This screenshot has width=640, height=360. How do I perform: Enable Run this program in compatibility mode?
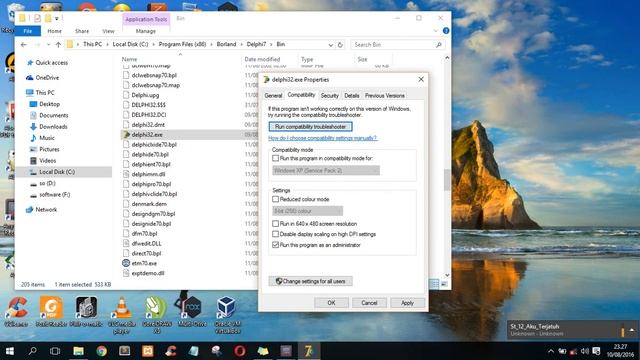coord(276,158)
